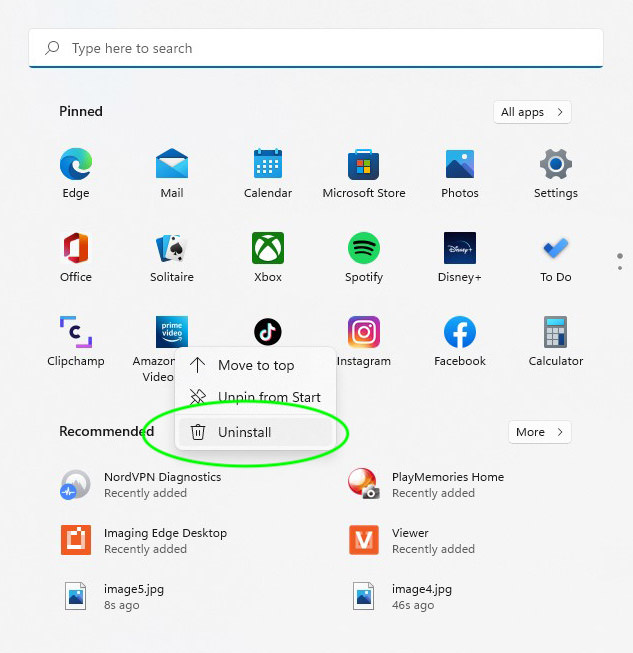Open the Edge browser app

76,173
